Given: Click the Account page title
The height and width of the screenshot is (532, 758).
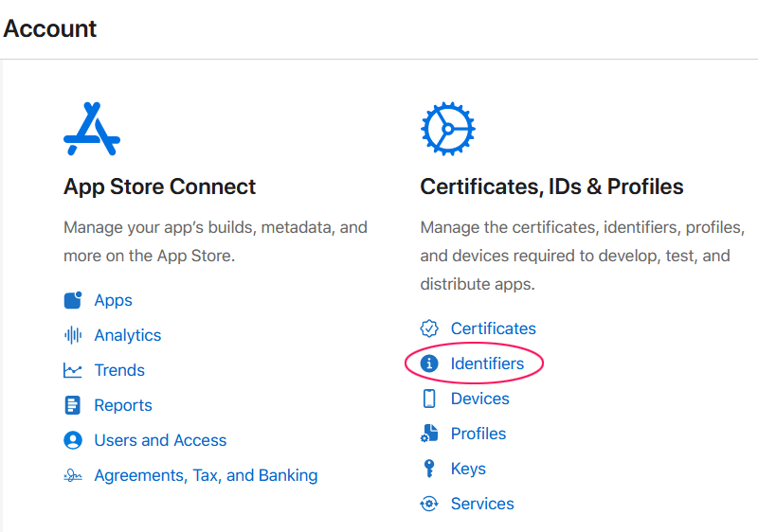Looking at the screenshot, I should [x=50, y=28].
